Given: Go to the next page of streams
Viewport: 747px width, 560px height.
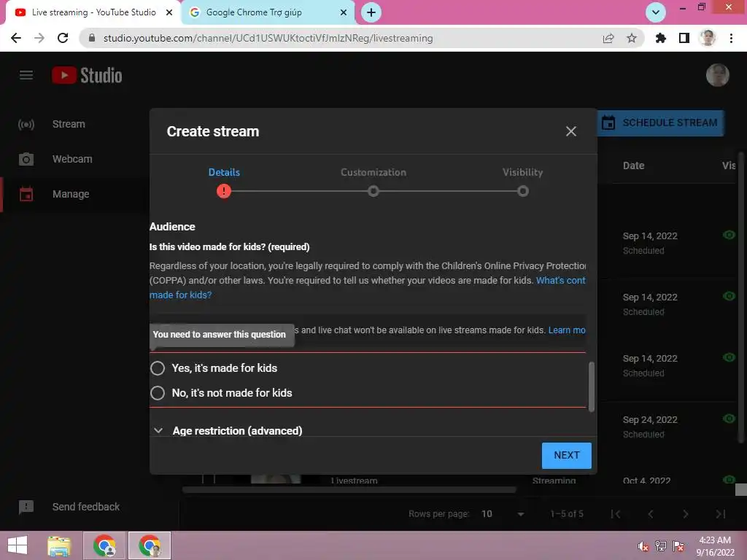Looking at the screenshot, I should [685, 514].
